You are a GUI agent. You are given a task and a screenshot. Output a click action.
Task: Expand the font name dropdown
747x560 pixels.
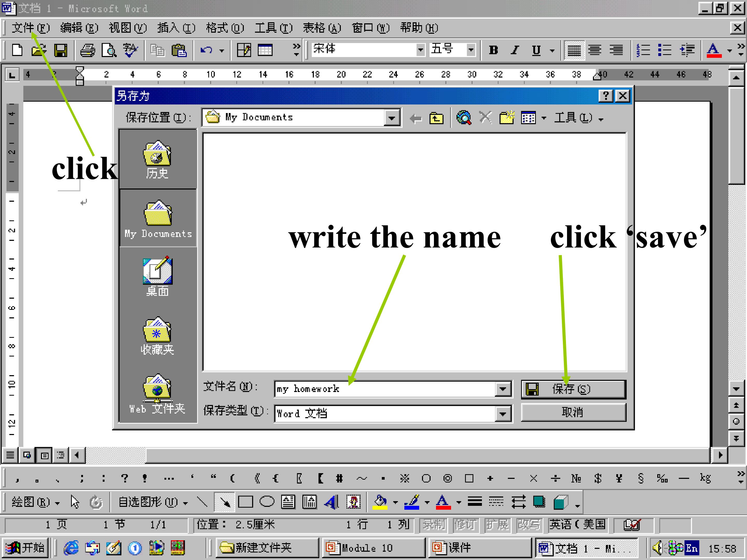click(x=420, y=50)
